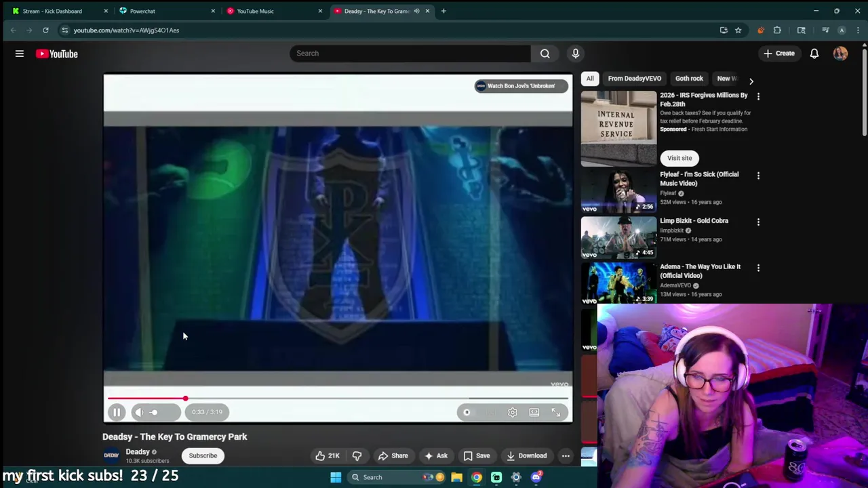
Task: Open Limp Bizkit - Gold Cobra title
Action: (694, 221)
